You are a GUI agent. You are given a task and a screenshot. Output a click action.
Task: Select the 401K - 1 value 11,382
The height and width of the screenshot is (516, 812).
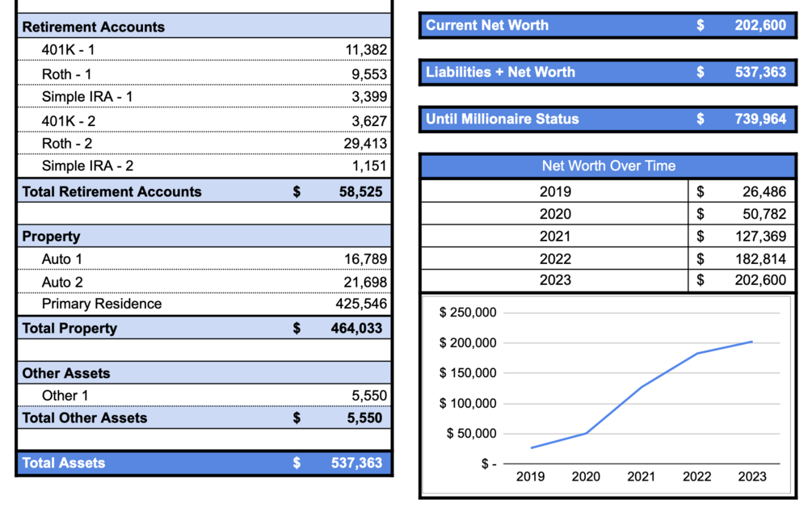[366, 50]
